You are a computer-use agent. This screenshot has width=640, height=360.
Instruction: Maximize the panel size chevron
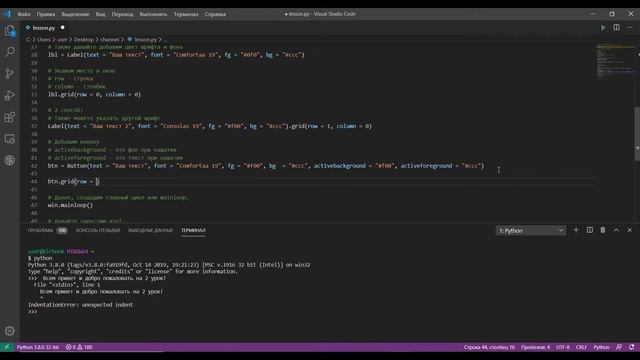coord(616,230)
